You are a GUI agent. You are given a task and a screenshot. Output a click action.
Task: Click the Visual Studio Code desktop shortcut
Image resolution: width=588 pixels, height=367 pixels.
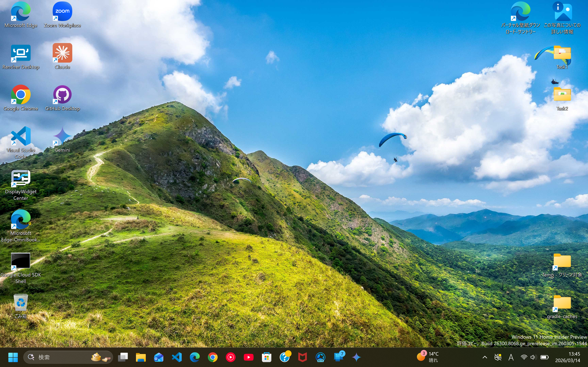[x=21, y=136]
